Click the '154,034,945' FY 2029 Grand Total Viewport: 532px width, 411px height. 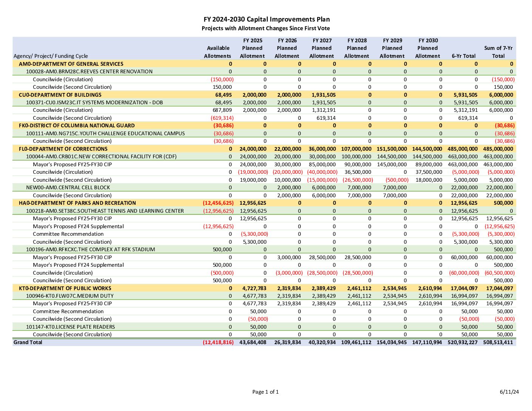coord(392,342)
